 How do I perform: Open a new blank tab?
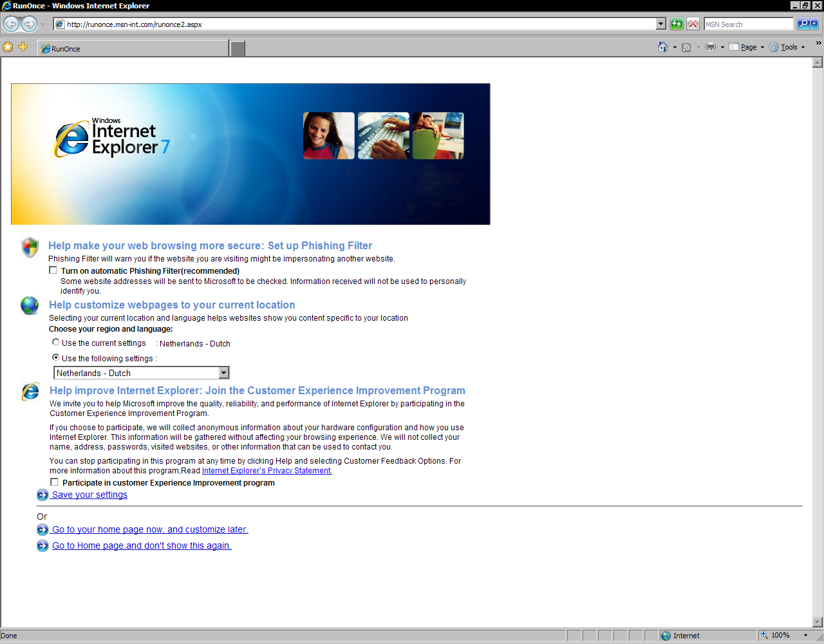pos(238,48)
